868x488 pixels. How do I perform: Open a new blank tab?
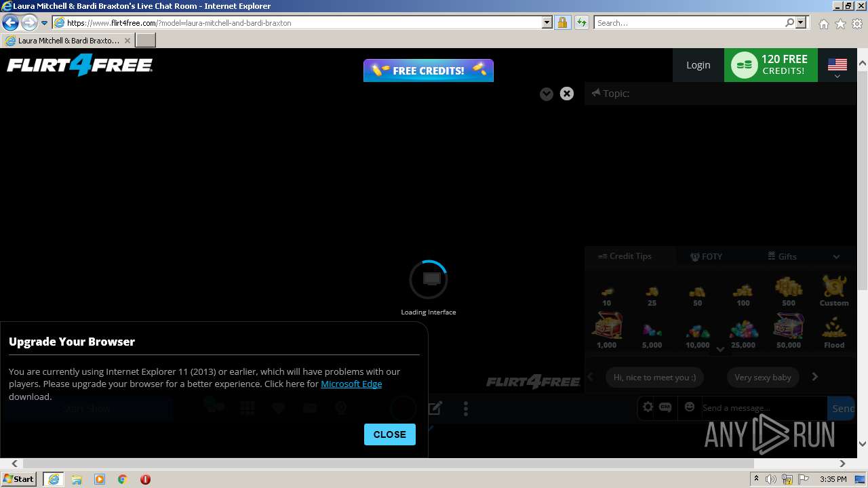click(x=146, y=41)
